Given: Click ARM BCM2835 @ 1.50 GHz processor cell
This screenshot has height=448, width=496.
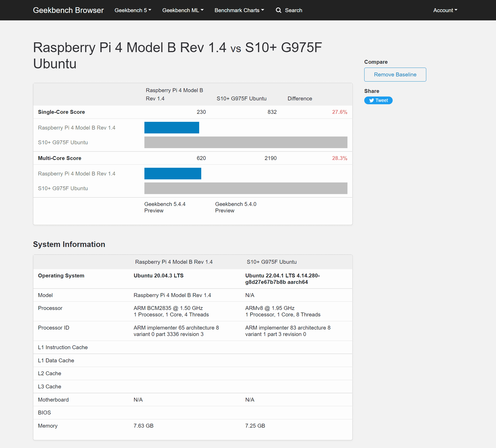Looking at the screenshot, I should [171, 311].
